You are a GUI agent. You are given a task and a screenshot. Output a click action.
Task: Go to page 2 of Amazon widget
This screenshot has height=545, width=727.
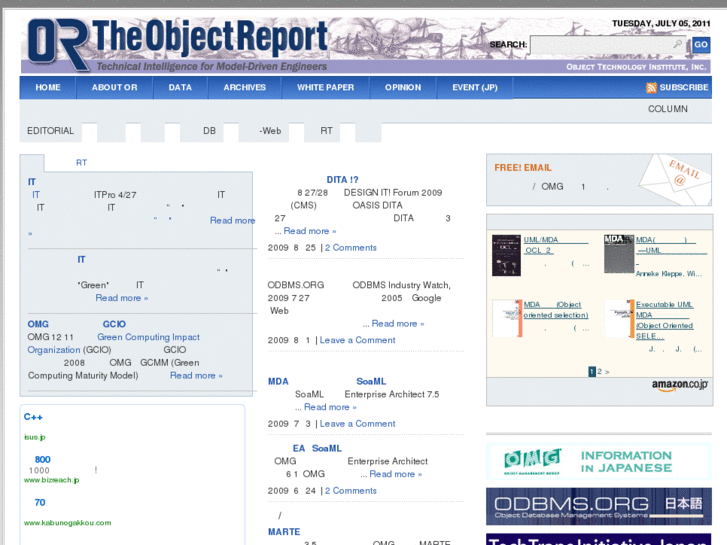[x=599, y=372]
